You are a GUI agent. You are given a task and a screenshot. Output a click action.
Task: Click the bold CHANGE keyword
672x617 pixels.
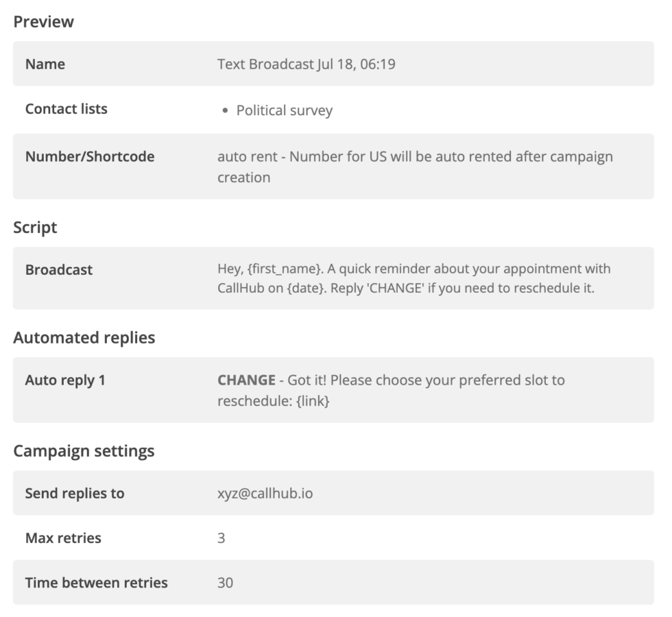pyautogui.click(x=246, y=380)
